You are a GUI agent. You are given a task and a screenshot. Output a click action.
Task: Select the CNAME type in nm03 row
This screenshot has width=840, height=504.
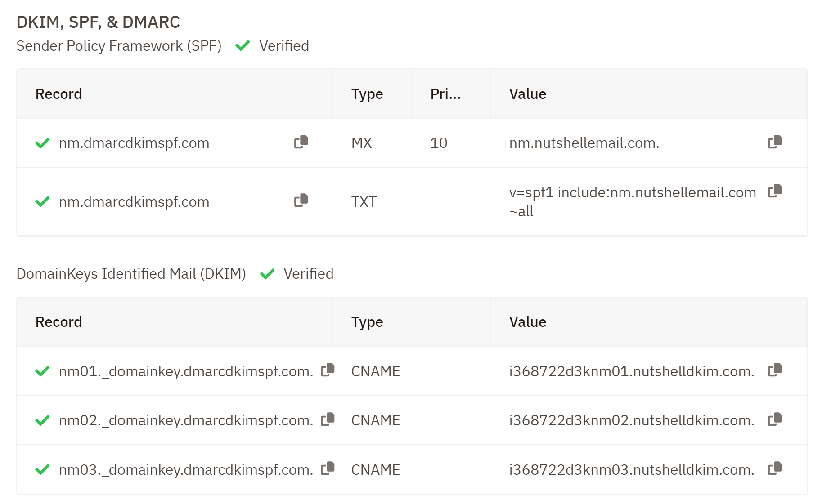[x=376, y=470]
